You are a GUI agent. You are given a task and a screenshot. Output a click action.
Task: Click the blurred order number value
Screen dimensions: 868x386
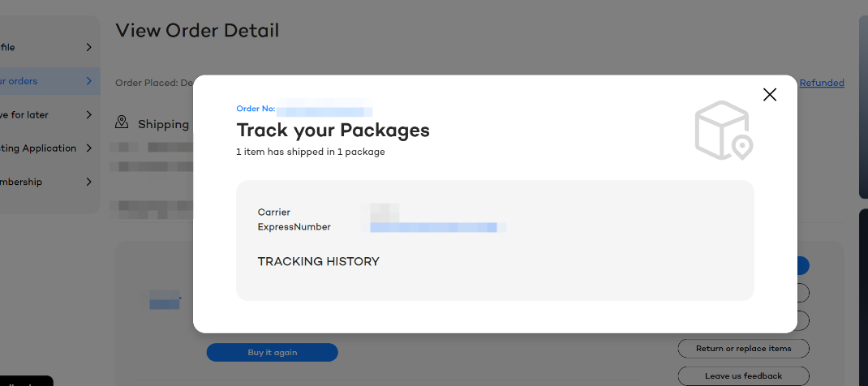tap(324, 109)
